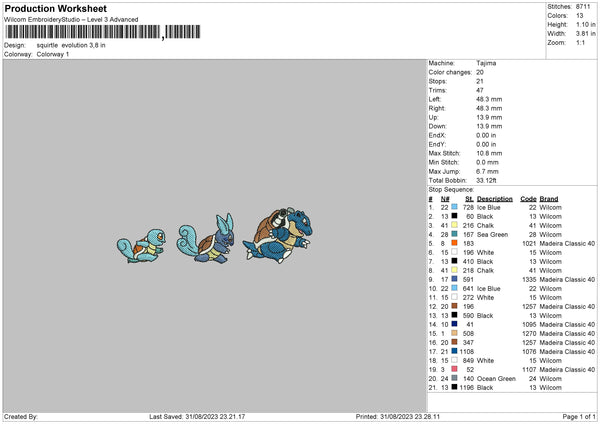Image resolution: width=600 pixels, height=424 pixels.
Task: Select the Stop Sequence label
Action: [x=451, y=189]
